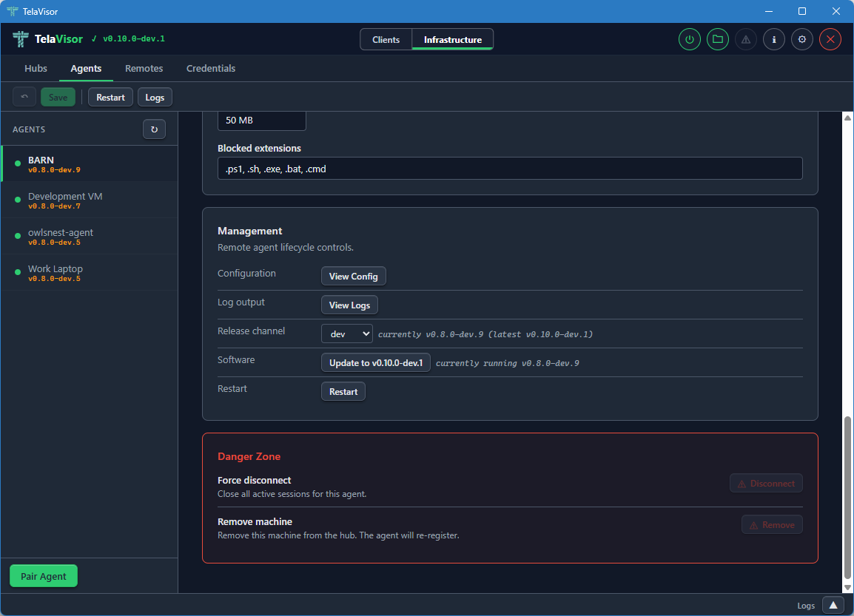Image resolution: width=854 pixels, height=616 pixels.
Task: Click the undo arrow icon above agents
Action: tap(24, 96)
